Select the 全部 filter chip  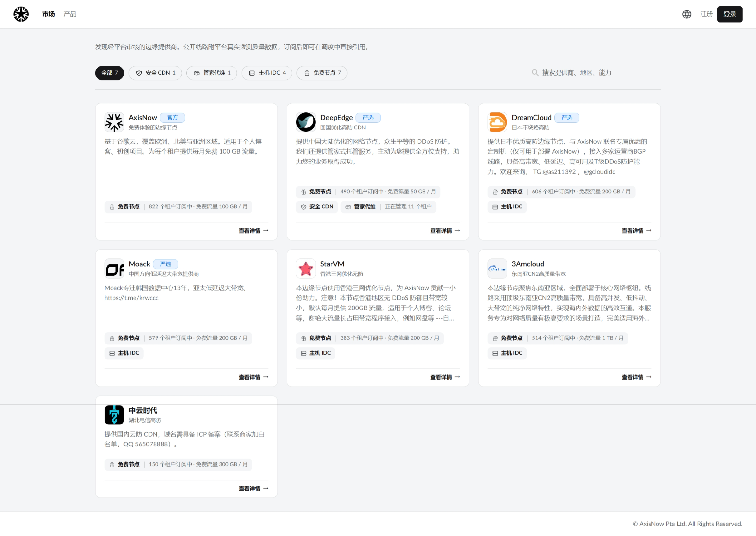coord(110,73)
